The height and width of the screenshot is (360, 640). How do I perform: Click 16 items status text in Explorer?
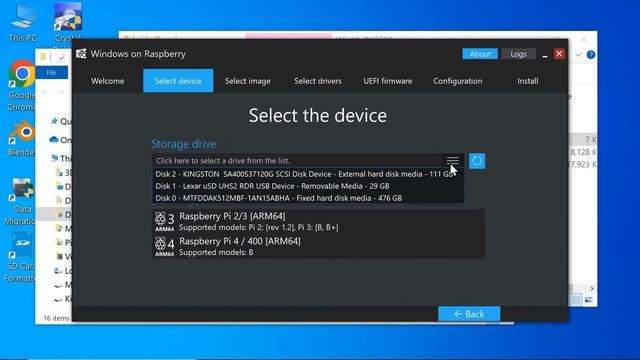click(x=56, y=318)
